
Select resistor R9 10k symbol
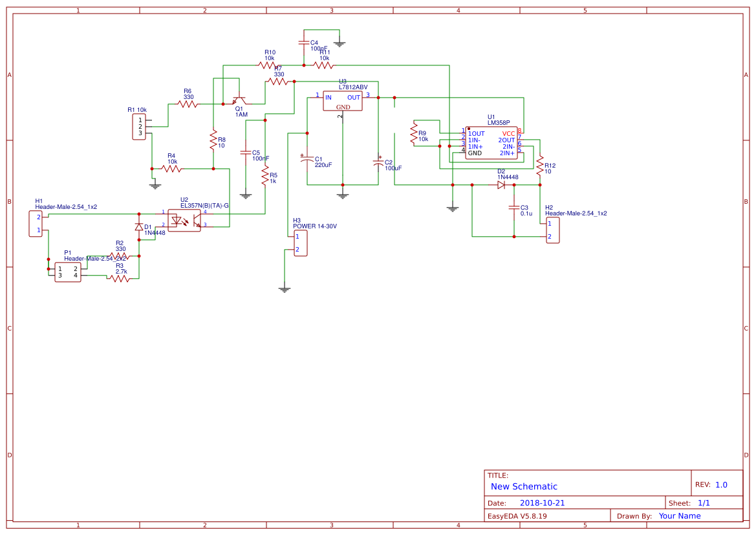[x=414, y=133]
